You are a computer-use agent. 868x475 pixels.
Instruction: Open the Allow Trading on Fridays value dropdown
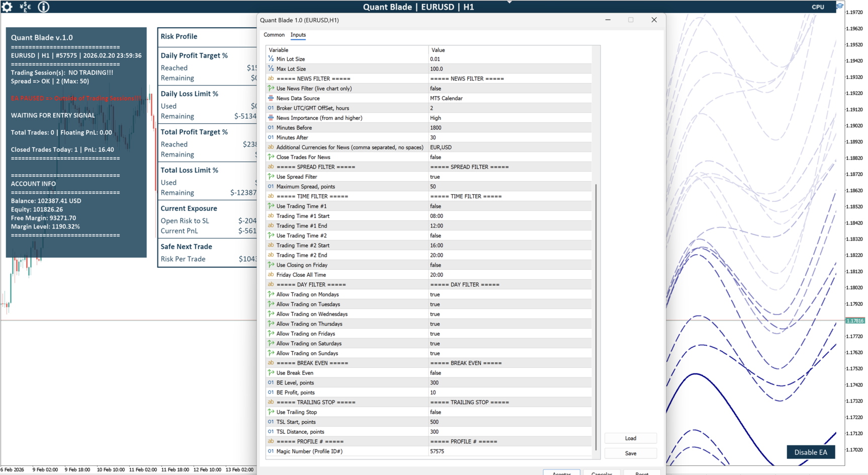510,334
